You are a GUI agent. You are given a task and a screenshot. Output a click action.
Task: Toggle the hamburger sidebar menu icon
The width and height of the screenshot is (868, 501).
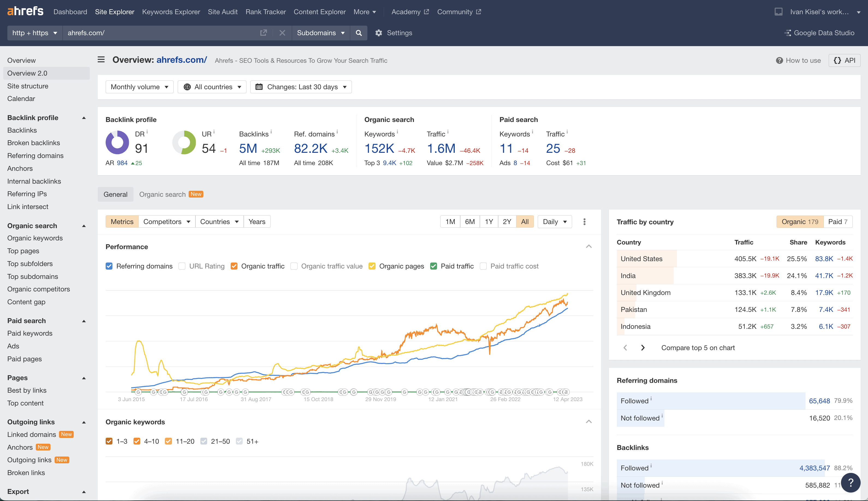coord(101,60)
